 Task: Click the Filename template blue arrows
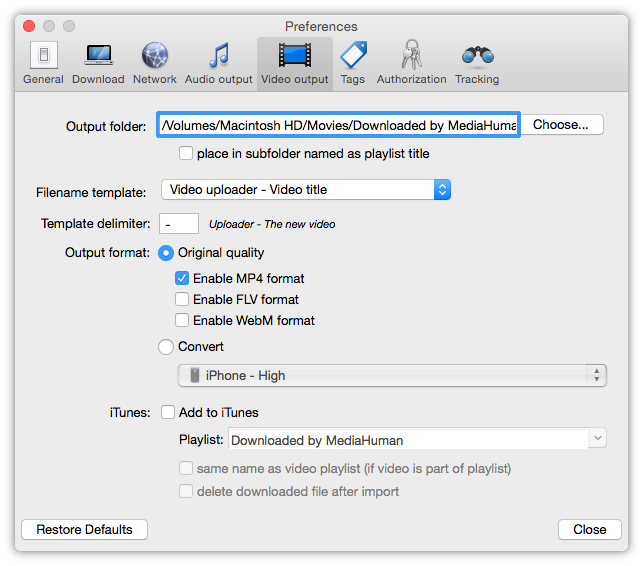point(442,189)
